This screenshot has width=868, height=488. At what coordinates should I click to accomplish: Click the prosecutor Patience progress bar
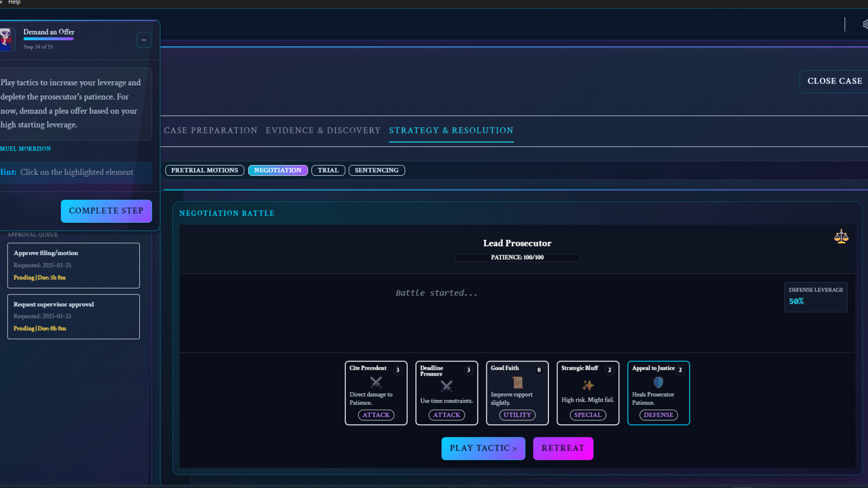coord(517,258)
